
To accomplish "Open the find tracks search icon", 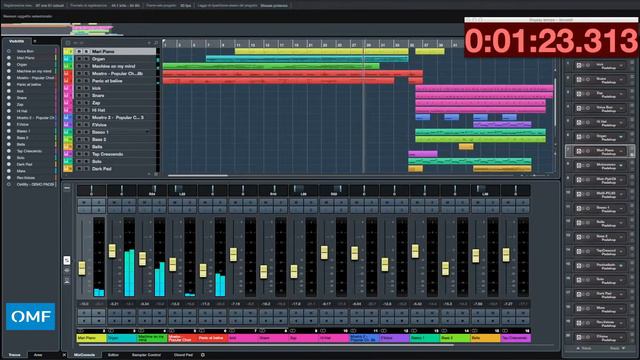I will 156,43.
